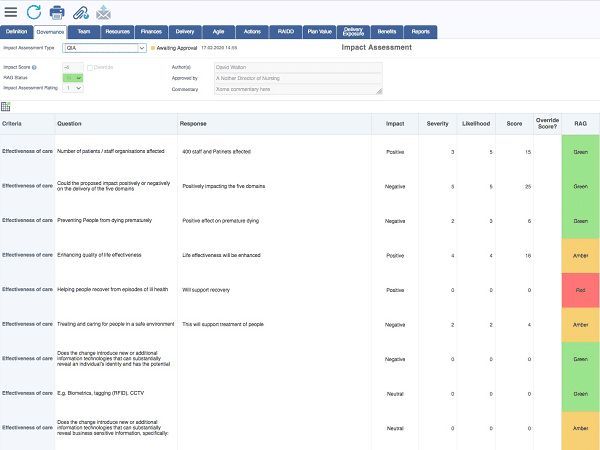Switch to the Resources tab
Image resolution: width=600 pixels, height=450 pixels.
click(x=117, y=32)
